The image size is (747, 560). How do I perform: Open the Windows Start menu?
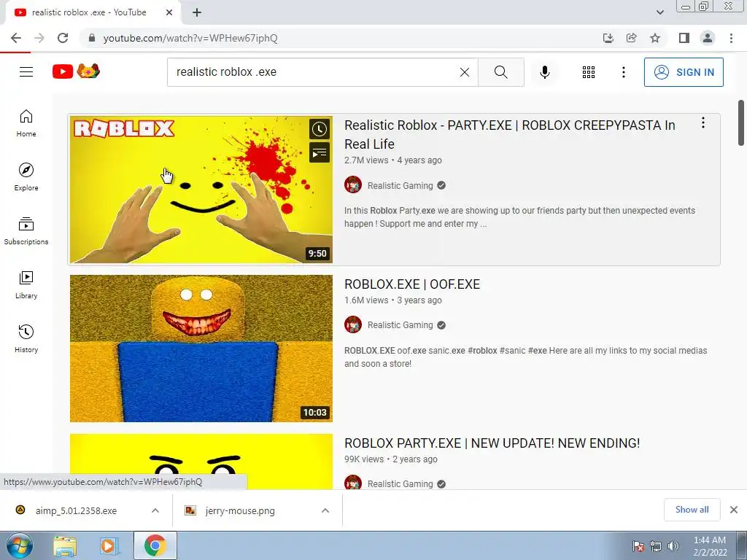click(20, 545)
